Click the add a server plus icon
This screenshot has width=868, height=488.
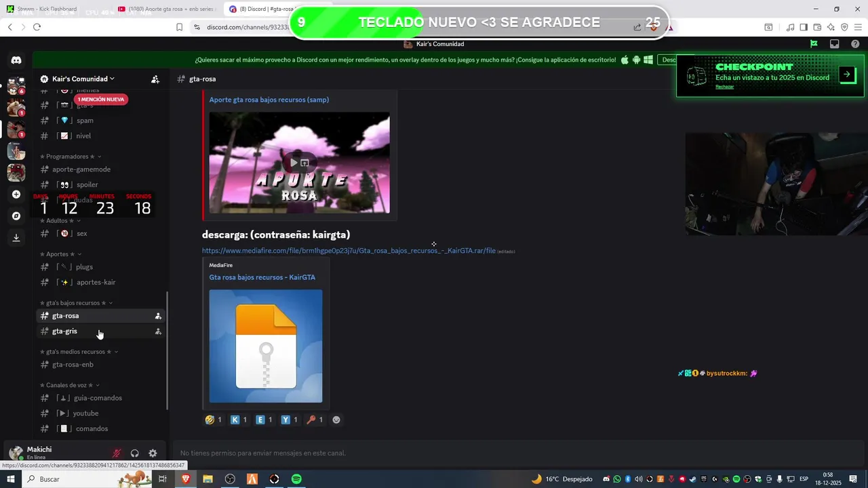[x=16, y=195]
